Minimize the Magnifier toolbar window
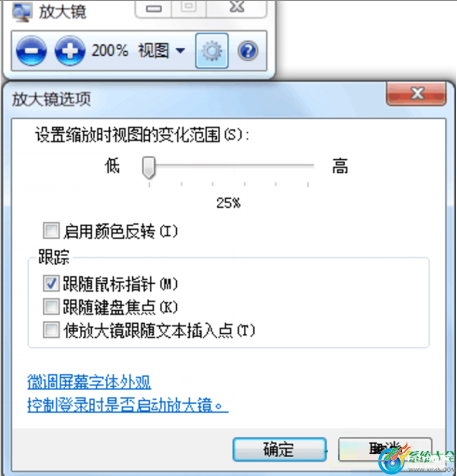 point(153,8)
